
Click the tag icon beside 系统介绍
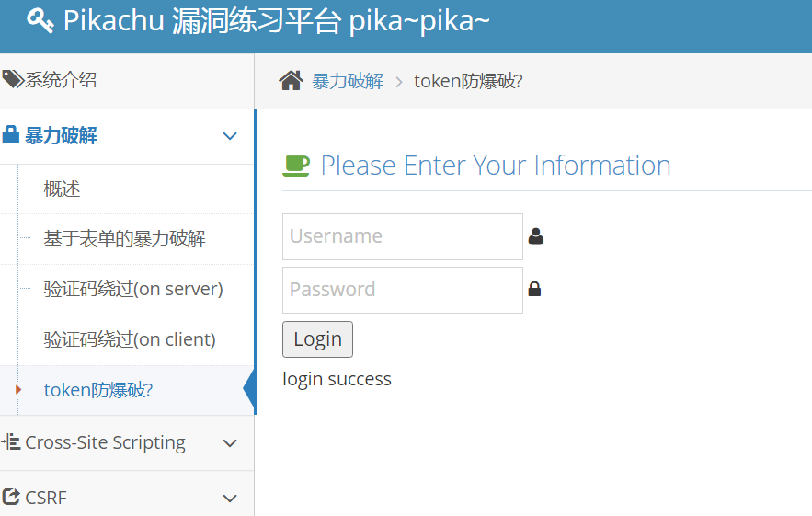point(12,80)
